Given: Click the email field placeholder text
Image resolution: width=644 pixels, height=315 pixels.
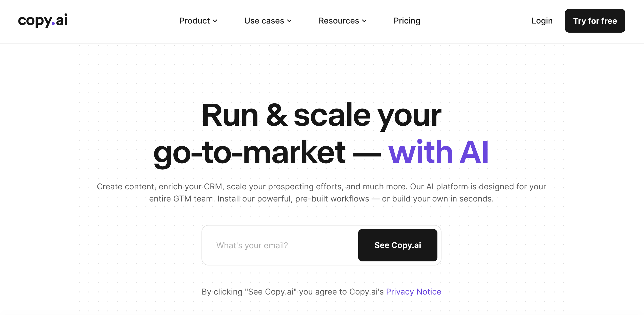Looking at the screenshot, I should pyautogui.click(x=252, y=245).
